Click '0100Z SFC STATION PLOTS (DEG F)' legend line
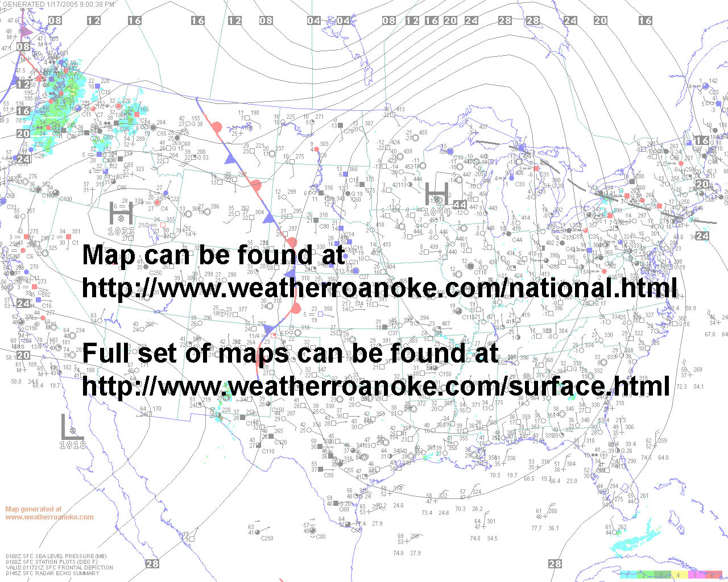The image size is (728, 582). tap(52, 562)
